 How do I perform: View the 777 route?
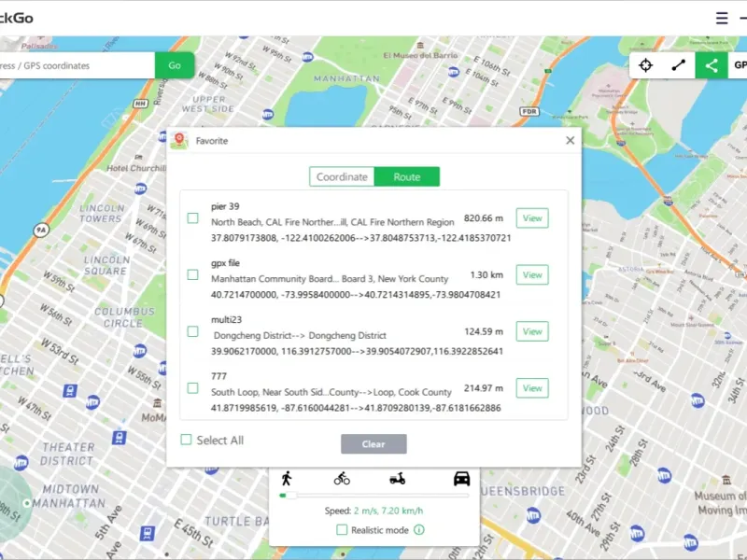(x=532, y=388)
